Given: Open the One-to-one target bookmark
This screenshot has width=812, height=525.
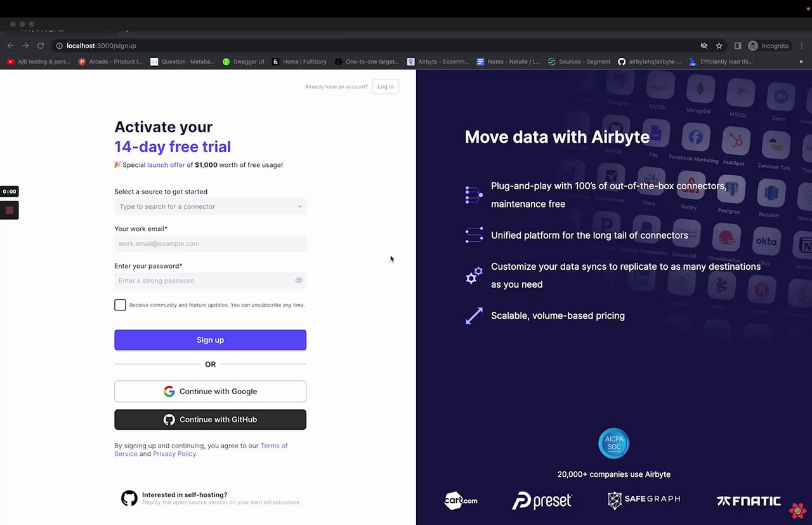Looking at the screenshot, I should [x=367, y=62].
